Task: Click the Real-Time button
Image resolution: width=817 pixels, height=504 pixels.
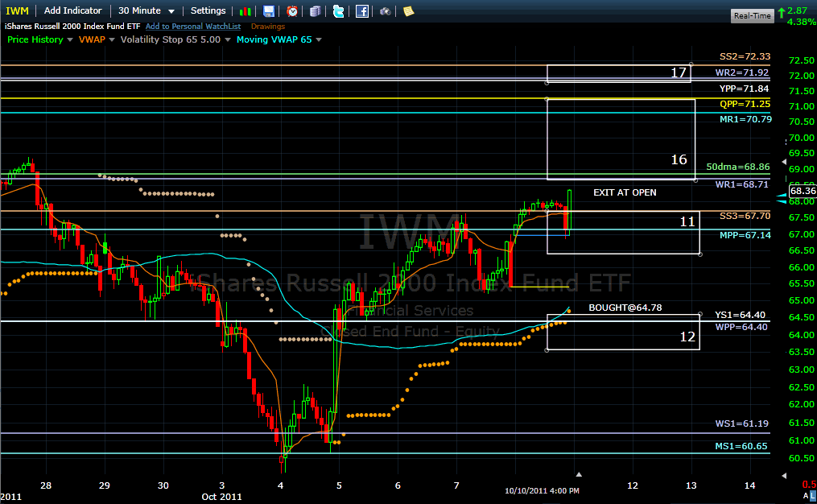Action: [x=752, y=15]
